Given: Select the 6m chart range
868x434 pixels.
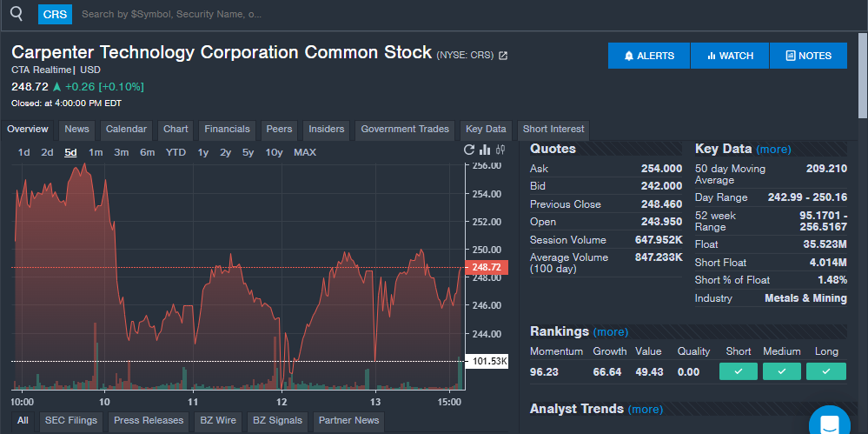Looking at the screenshot, I should click(147, 152).
